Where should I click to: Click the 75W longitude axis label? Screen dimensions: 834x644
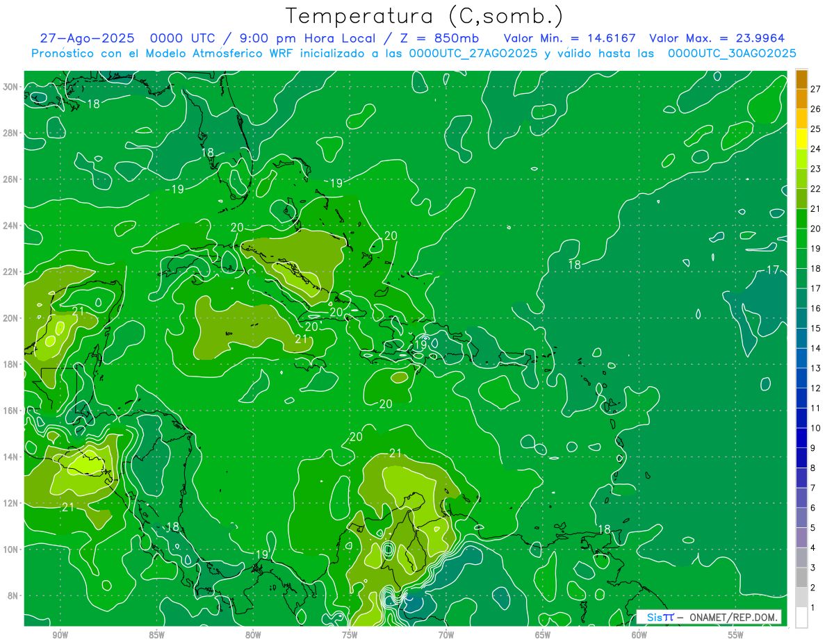pyautogui.click(x=350, y=635)
